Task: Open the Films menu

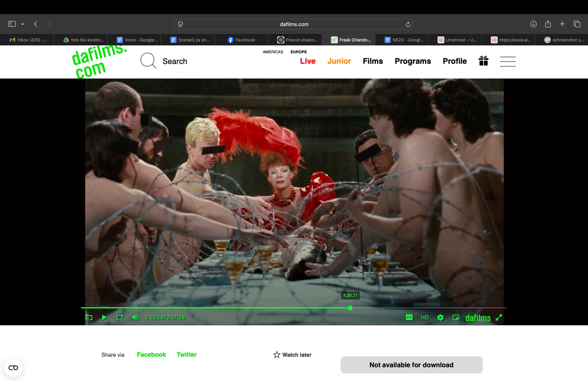Action: pyautogui.click(x=373, y=61)
